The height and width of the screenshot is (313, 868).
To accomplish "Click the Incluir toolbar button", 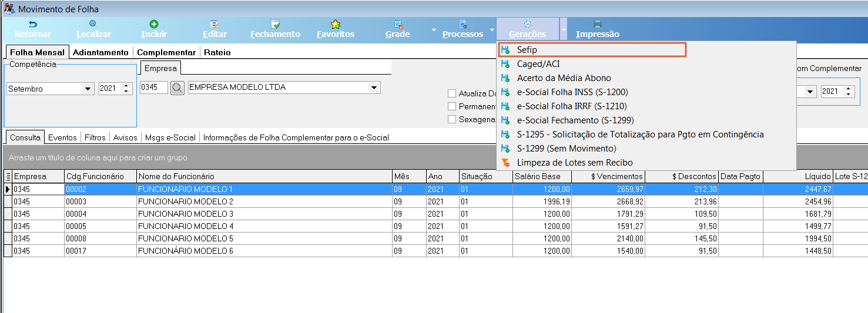I will click(x=154, y=29).
